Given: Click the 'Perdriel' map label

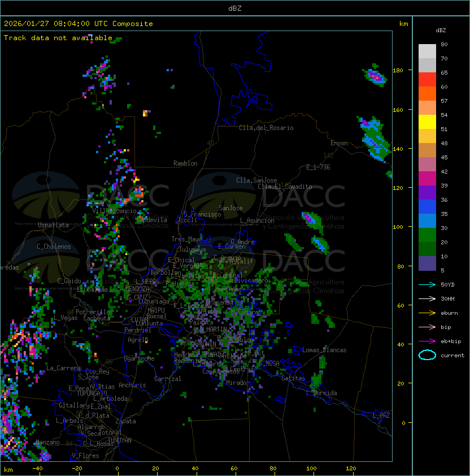Looking at the screenshot, I should tap(138, 330).
